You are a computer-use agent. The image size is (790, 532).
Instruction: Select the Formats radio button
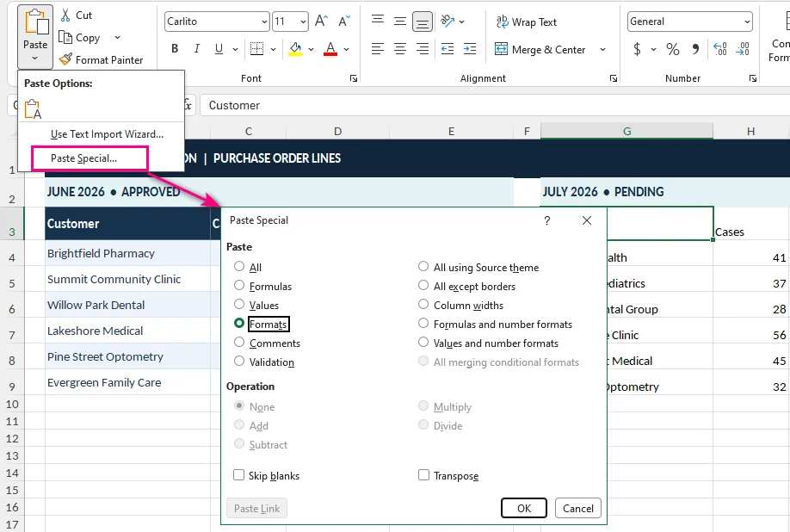coord(239,324)
